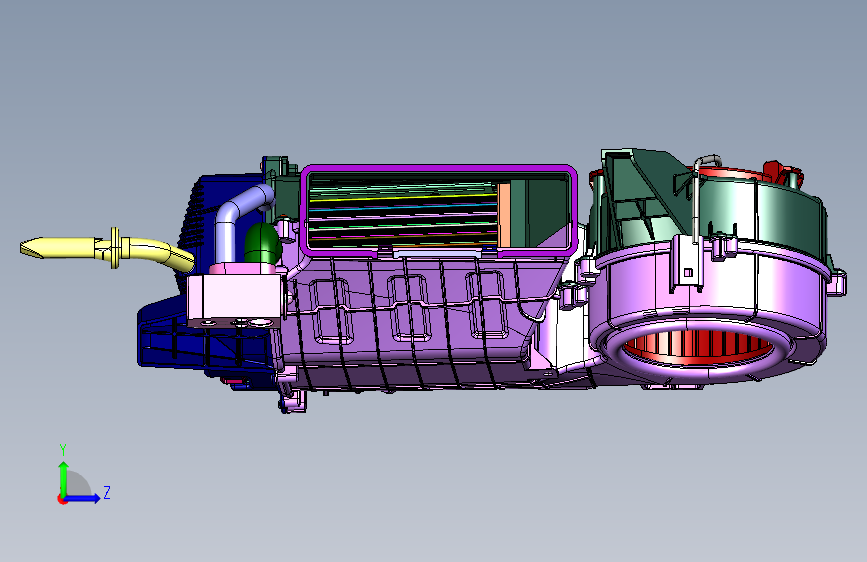Image resolution: width=867 pixels, height=562 pixels.
Task: Select the blue Z axis arrow
Action: click(x=83, y=498)
